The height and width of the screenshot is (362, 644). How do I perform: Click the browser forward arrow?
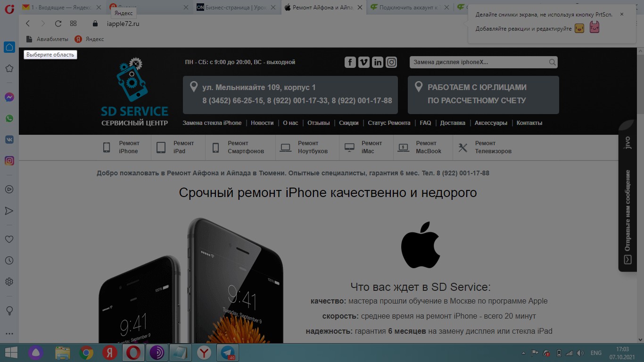pyautogui.click(x=43, y=24)
